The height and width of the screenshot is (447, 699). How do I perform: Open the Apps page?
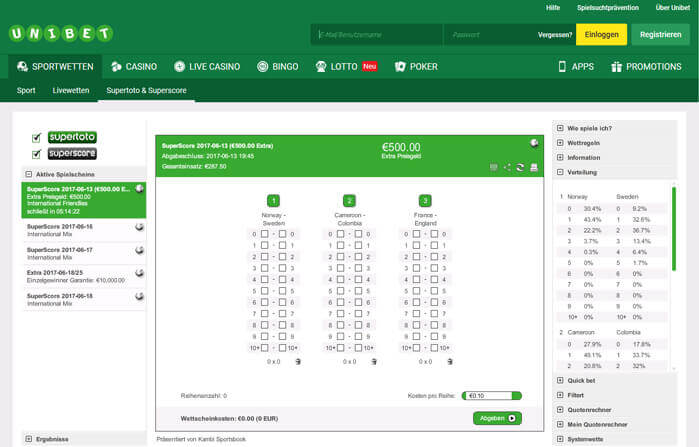(x=576, y=67)
